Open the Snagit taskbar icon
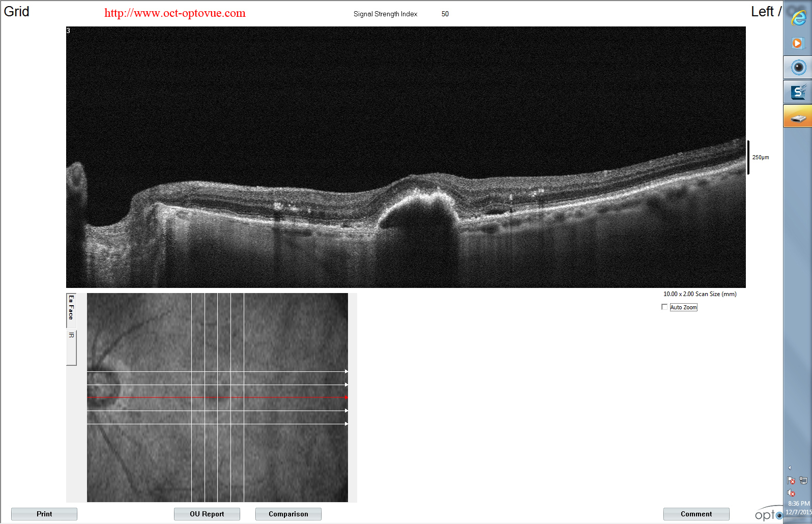 click(798, 92)
